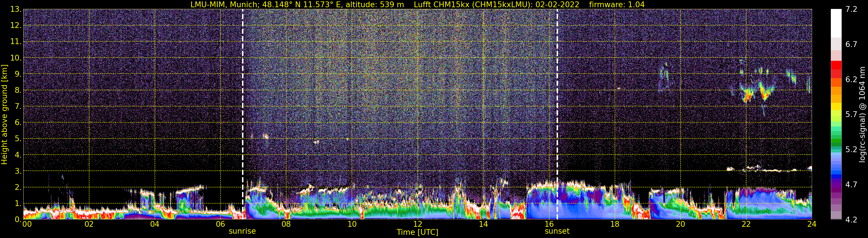The width and height of the screenshot is (868, 238).
Task: Click the '08' tick label on time axis
Action: pyautogui.click(x=286, y=224)
